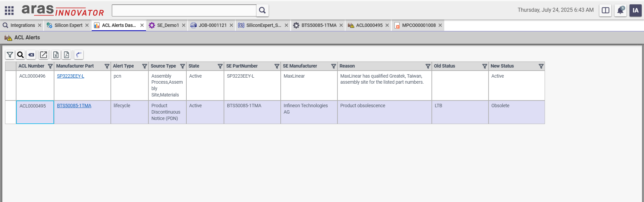Open the ACL Number column filter
This screenshot has height=202, width=644.
pos(50,66)
